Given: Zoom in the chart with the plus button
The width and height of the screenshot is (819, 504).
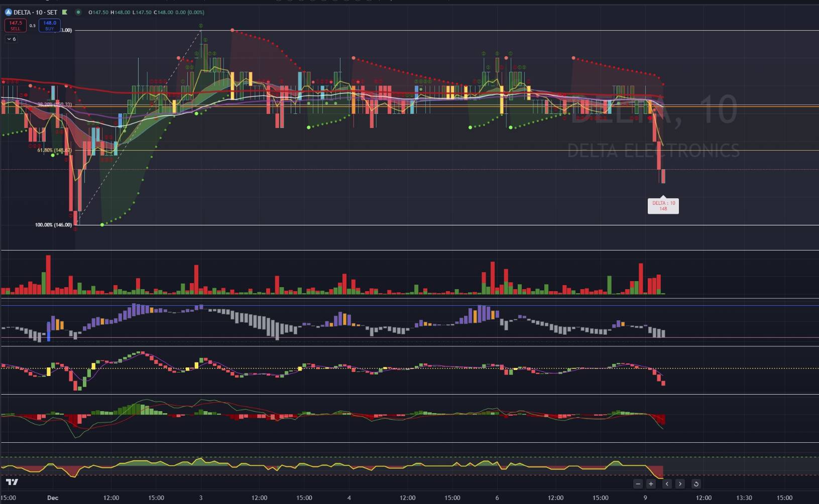Looking at the screenshot, I should [651, 484].
